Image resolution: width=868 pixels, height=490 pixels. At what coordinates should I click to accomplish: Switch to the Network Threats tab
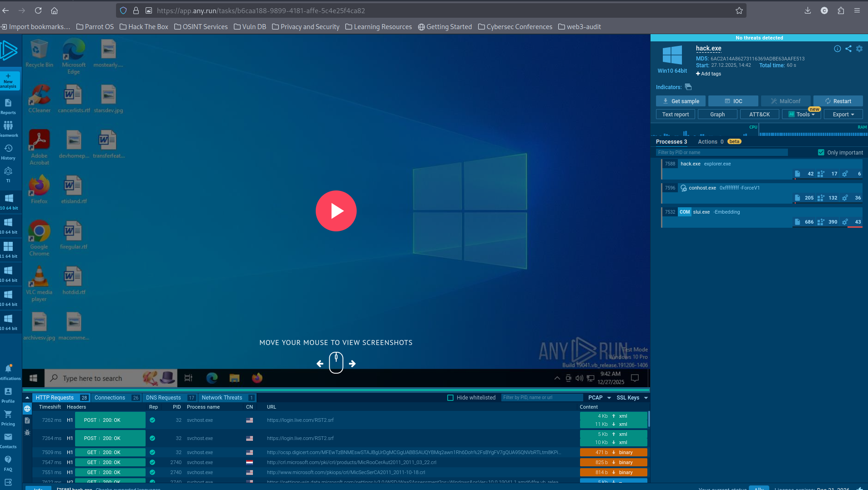click(222, 398)
